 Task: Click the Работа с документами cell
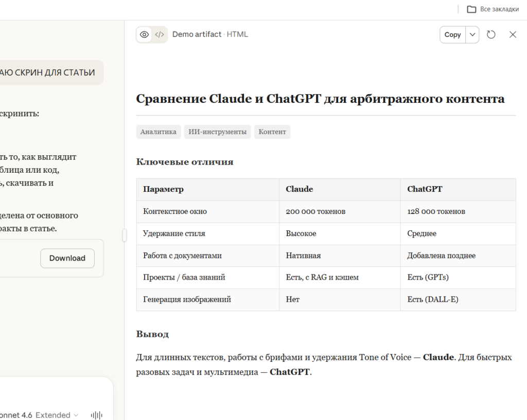[208, 256]
